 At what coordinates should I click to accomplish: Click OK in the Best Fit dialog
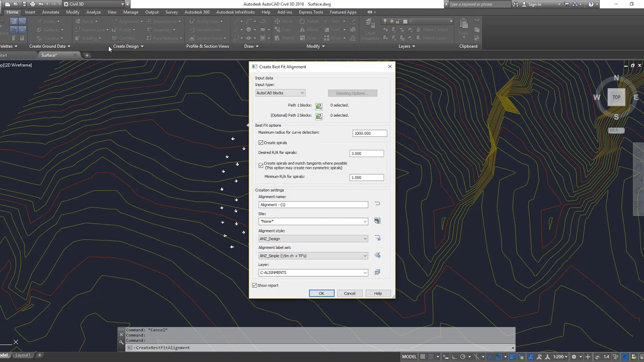coord(321,294)
